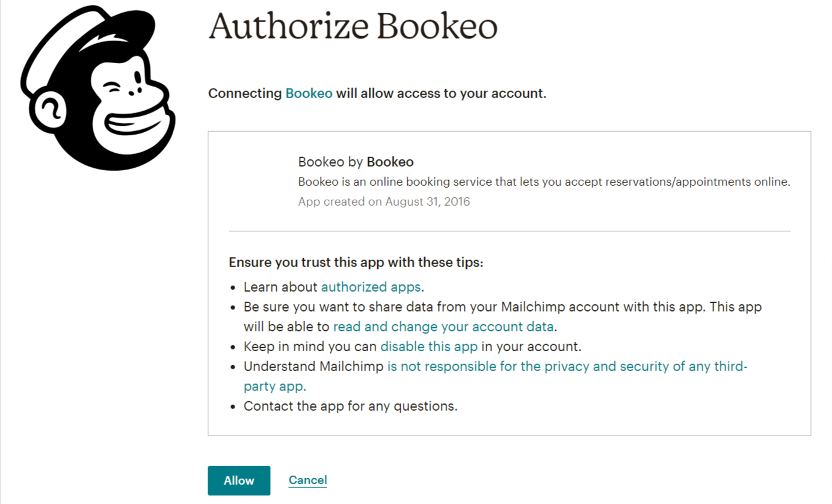This screenshot has width=832, height=504.
Task: Click the Understand Mailchimp bullet text
Action: click(x=313, y=366)
